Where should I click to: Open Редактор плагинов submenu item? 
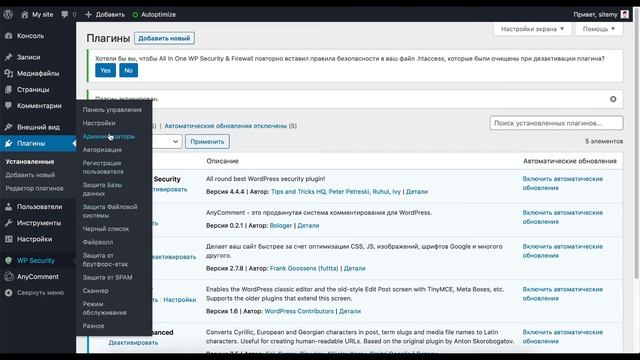point(34,188)
